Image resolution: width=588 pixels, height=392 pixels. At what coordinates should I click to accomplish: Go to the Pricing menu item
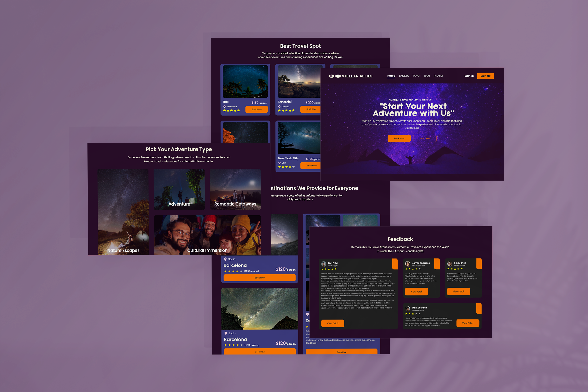(438, 76)
